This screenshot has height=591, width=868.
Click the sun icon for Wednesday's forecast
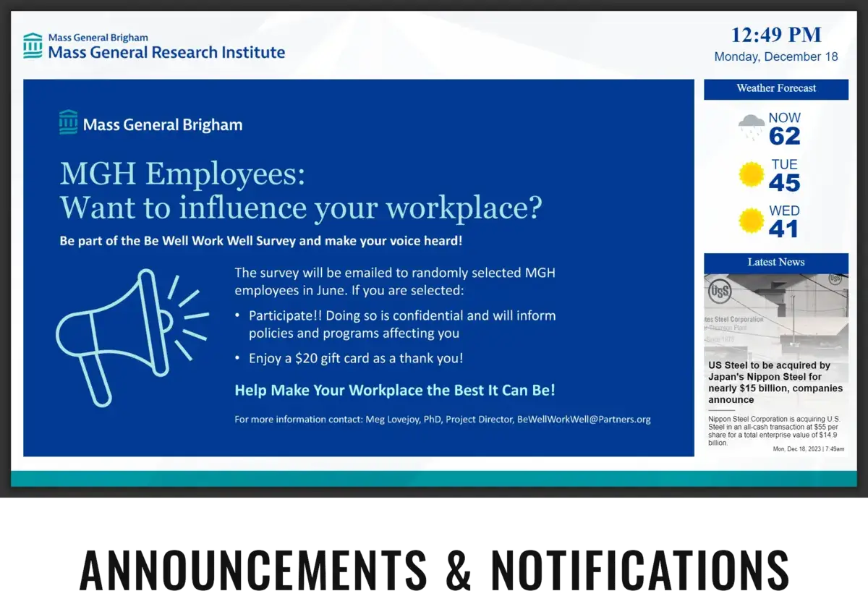tap(751, 221)
